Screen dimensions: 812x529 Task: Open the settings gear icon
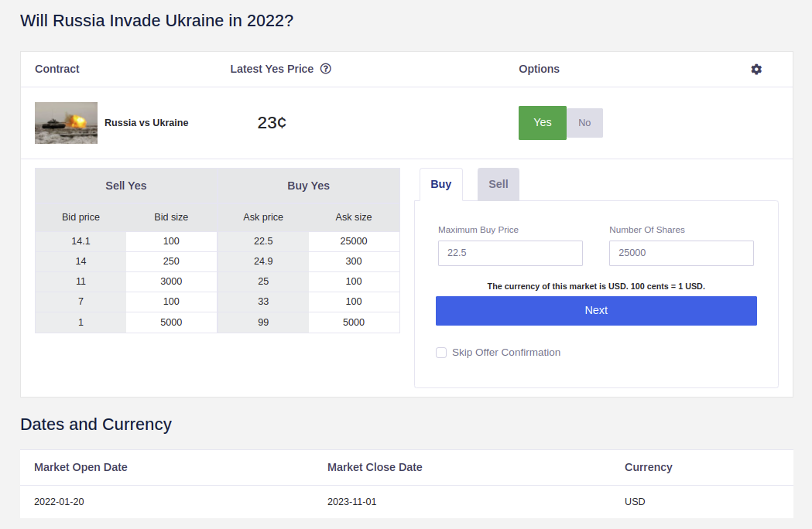pyautogui.click(x=756, y=69)
